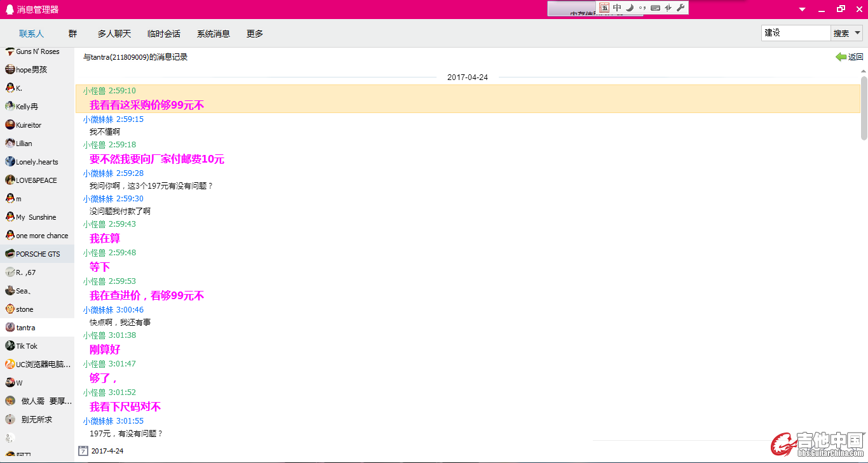Open the calendar date picker icon
Viewport: 868px width, 463px height.
83,451
